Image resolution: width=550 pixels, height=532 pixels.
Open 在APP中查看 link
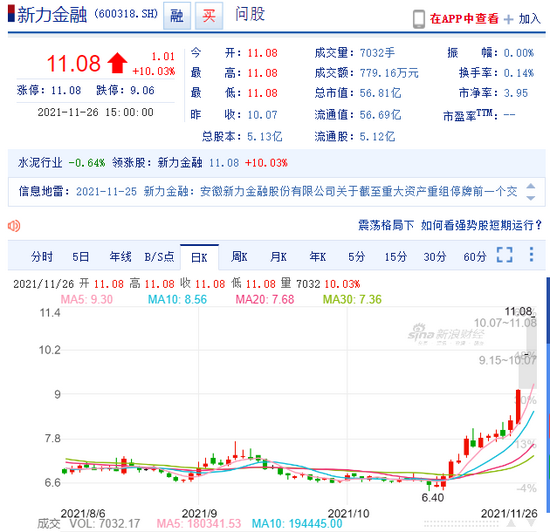(x=464, y=19)
